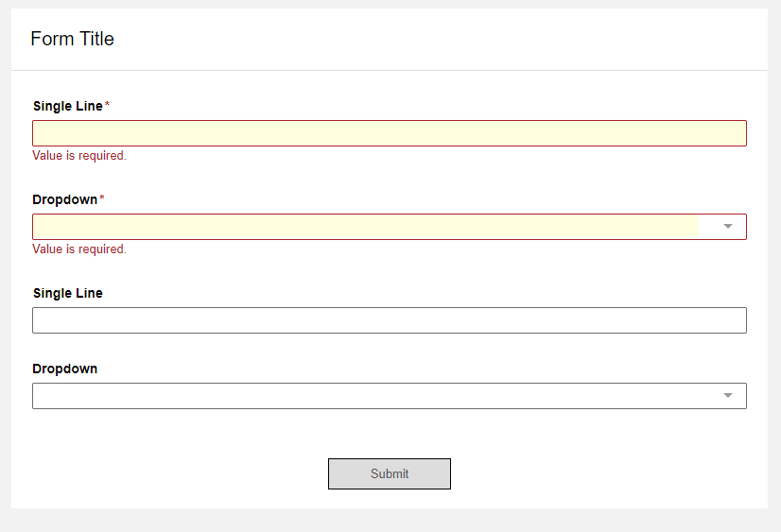Click the optional Single Line label

tap(68, 293)
